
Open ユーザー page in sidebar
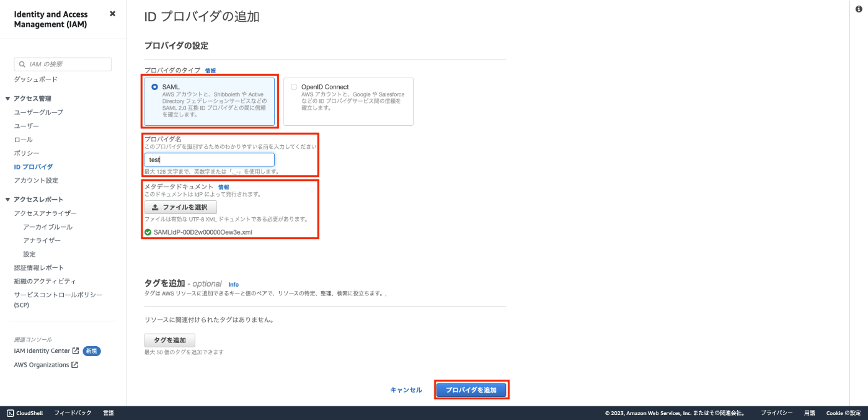point(27,126)
